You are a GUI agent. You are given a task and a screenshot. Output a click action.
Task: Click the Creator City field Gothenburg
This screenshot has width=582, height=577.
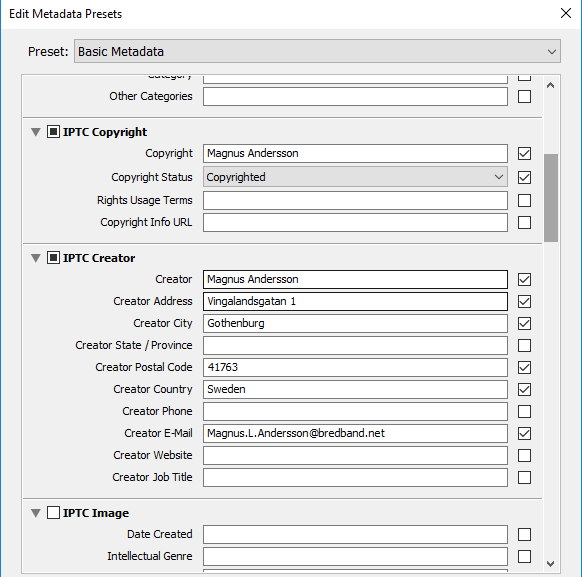pyautogui.click(x=355, y=324)
